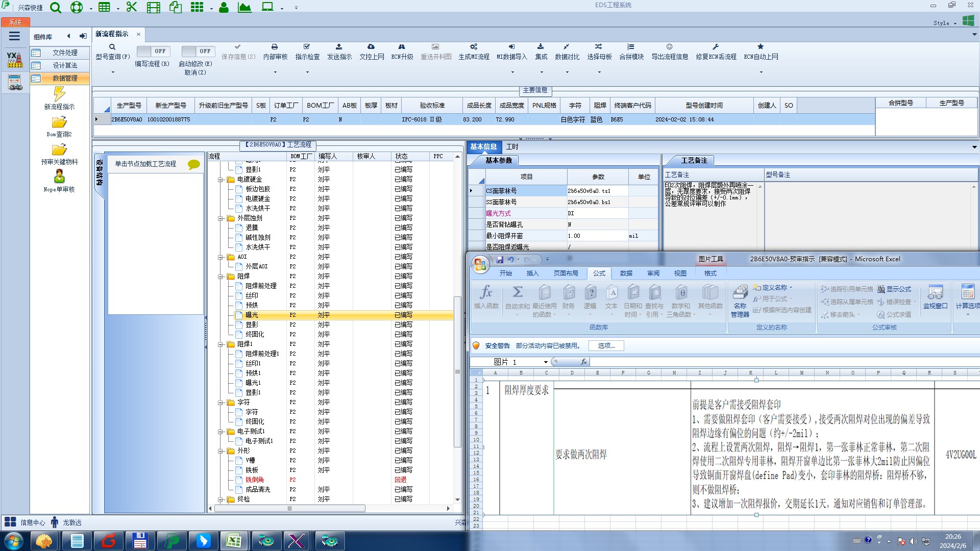Collapse the 电镀硬金 tree node
This screenshot has width=980, height=551.
click(220, 180)
